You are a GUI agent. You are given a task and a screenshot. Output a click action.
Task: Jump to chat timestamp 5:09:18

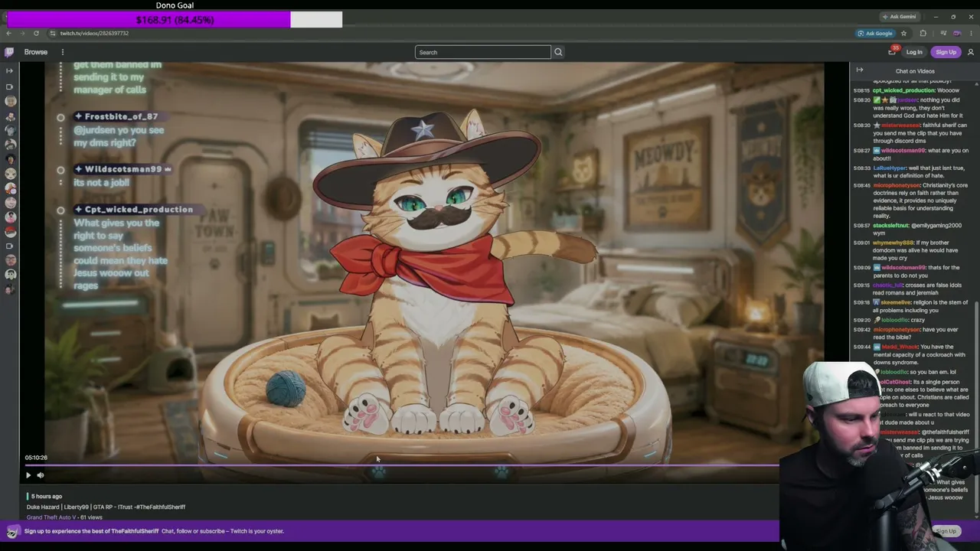pyautogui.click(x=861, y=302)
